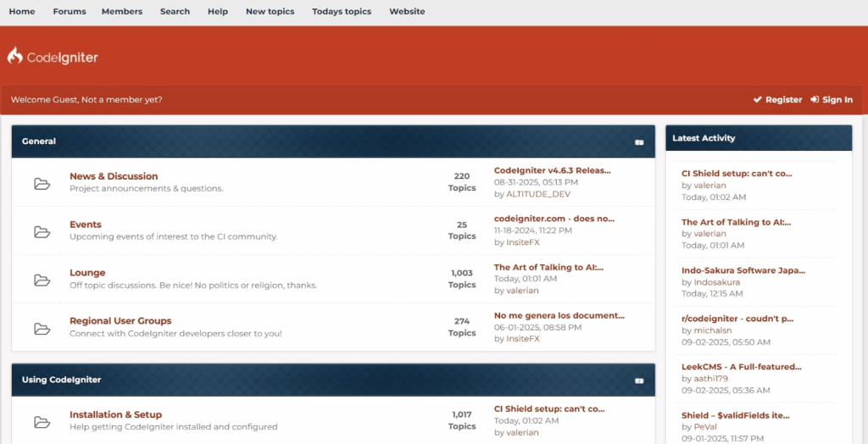Open the General category header link

point(39,142)
